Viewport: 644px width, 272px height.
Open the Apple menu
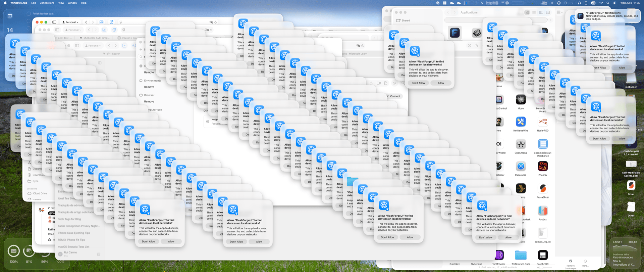5,3
